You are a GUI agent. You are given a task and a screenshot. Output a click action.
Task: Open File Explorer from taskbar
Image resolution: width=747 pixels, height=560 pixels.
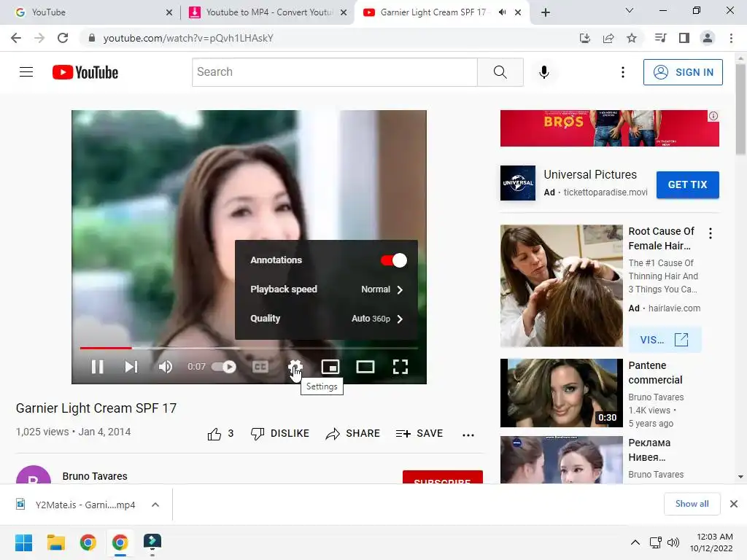[55, 542]
